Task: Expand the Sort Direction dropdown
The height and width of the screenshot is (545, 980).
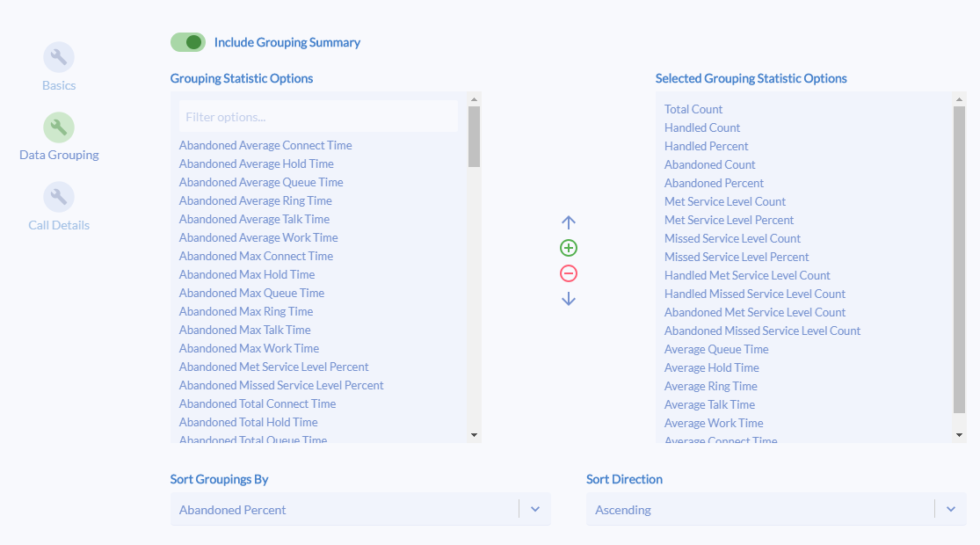Action: pyautogui.click(x=951, y=509)
